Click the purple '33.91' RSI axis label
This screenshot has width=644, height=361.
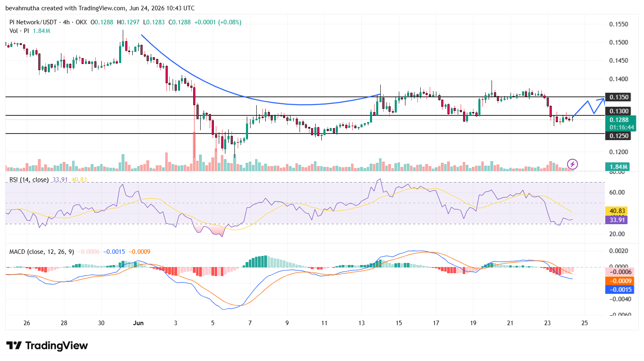[617, 220]
